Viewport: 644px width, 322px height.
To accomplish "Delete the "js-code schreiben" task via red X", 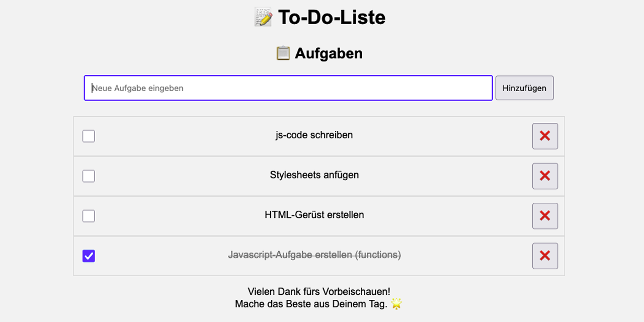I will pyautogui.click(x=545, y=136).
